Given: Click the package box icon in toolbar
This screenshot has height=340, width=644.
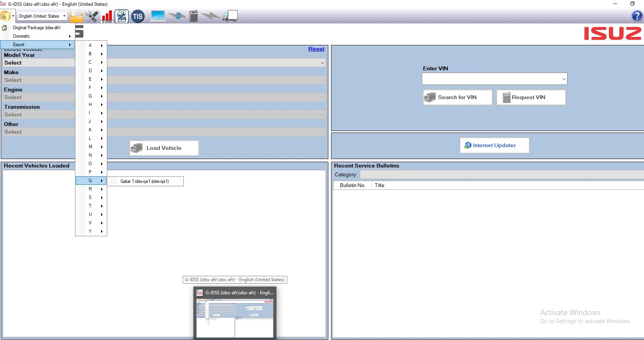Looking at the screenshot, I should tap(5, 16).
